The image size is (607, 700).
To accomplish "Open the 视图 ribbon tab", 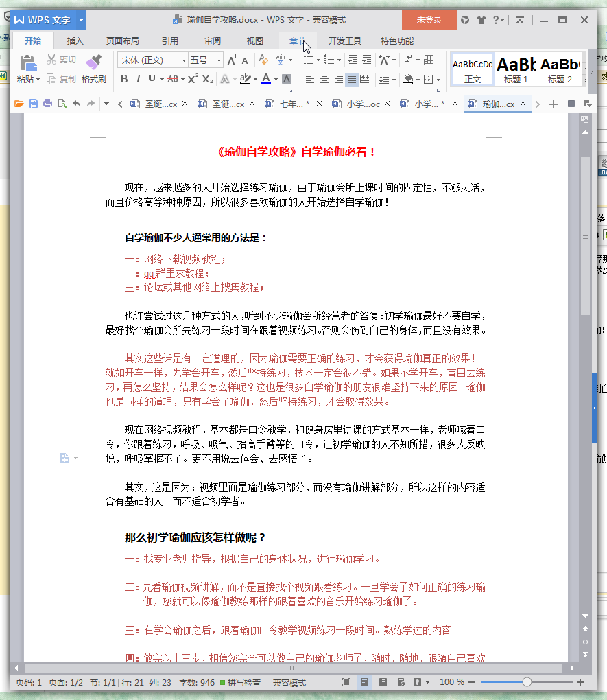I will [x=255, y=41].
